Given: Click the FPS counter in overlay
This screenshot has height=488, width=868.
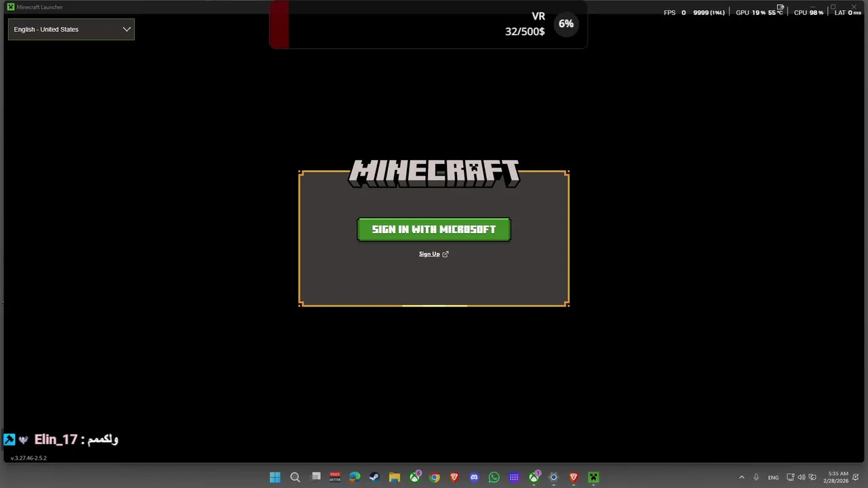Looking at the screenshot, I should click(x=675, y=13).
